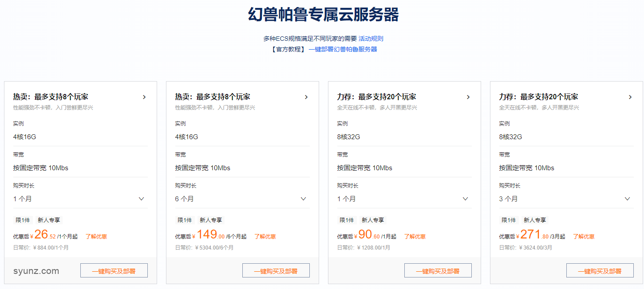Click the right arrow on the ¥26.52 card
This screenshot has width=644, height=289.
[144, 97]
